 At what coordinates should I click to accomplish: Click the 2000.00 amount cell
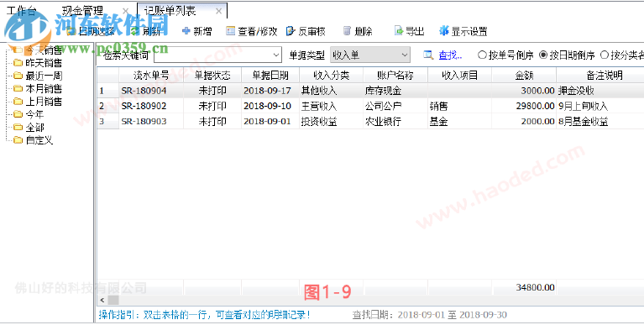coord(525,122)
